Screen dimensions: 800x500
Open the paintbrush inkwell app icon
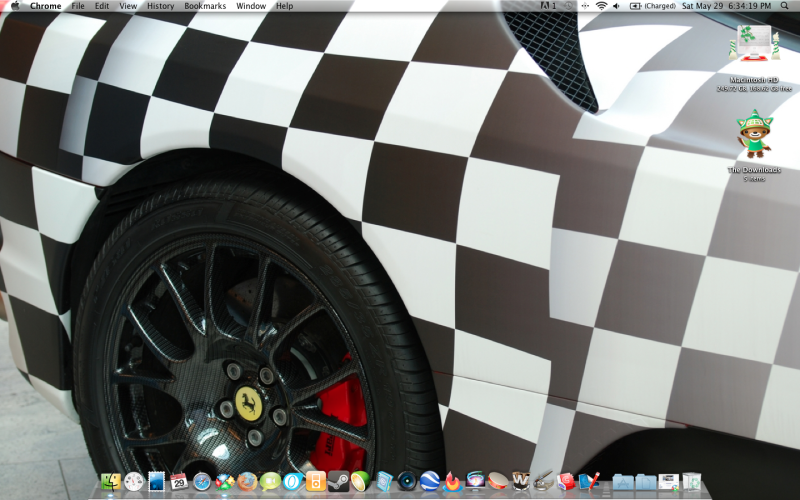tap(543, 482)
